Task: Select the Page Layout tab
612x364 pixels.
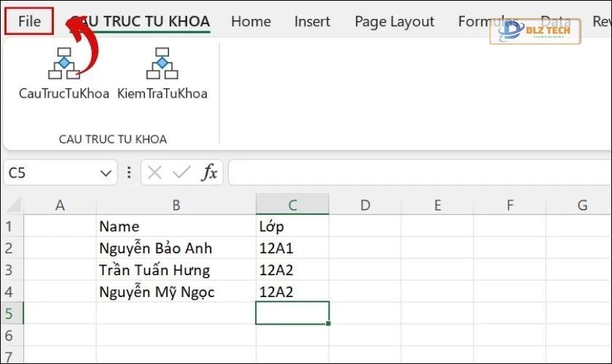Action: coord(394,22)
